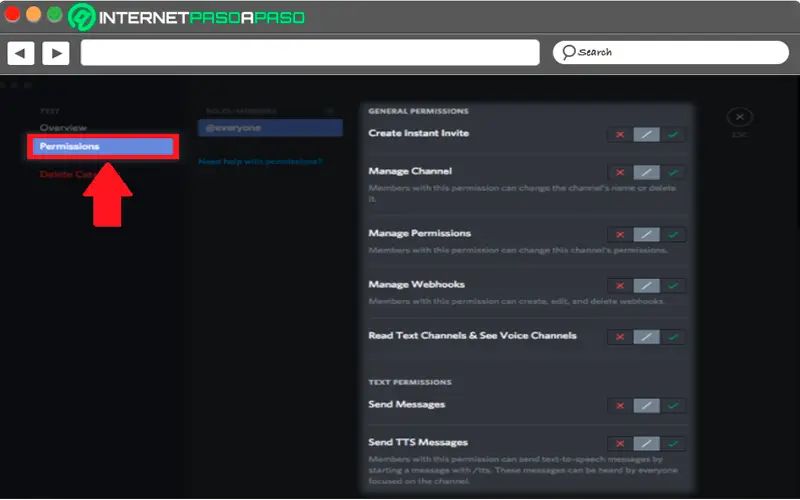Click the red macOS close light

pyautogui.click(x=12, y=14)
